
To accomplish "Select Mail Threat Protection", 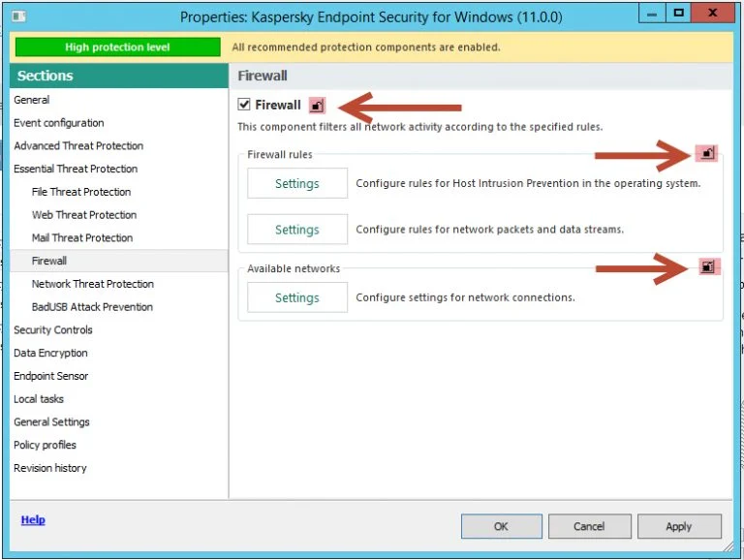I will tap(118, 237).
